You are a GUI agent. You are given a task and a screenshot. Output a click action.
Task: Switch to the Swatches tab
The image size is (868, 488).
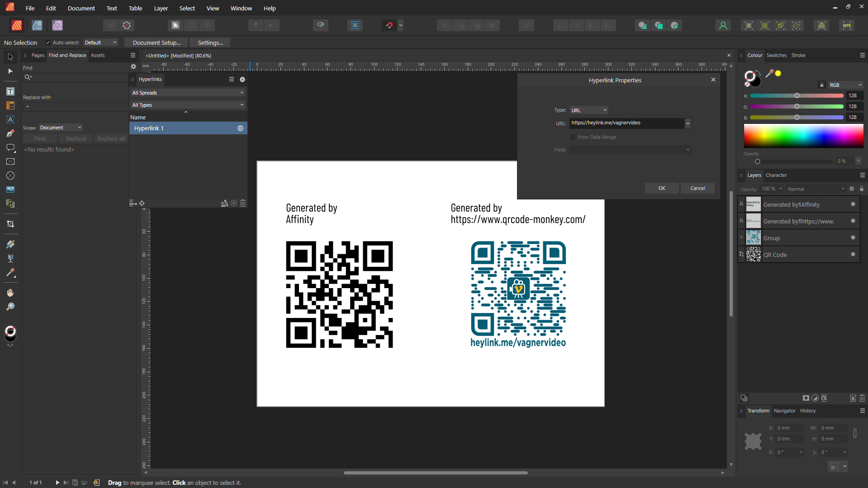coord(776,55)
